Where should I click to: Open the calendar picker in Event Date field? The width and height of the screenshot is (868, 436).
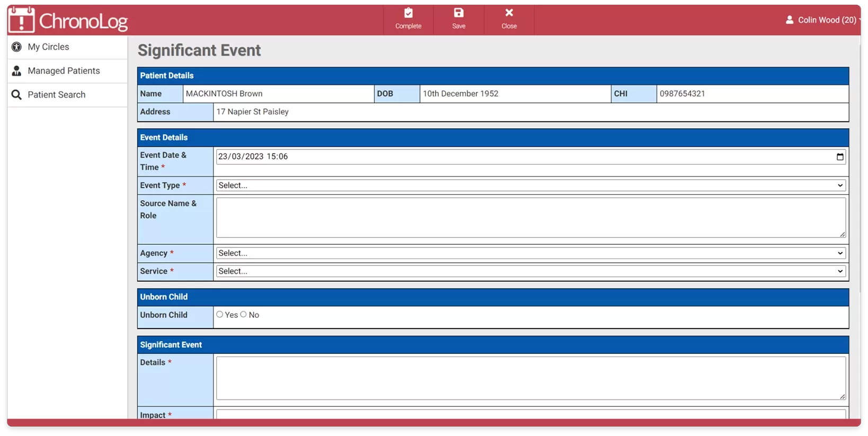click(x=840, y=157)
